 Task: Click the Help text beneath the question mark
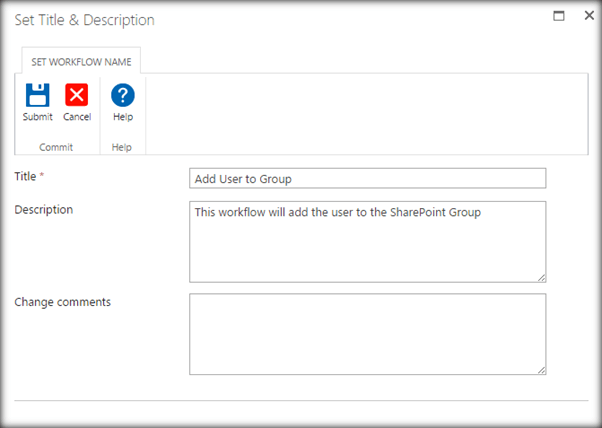coord(123,117)
